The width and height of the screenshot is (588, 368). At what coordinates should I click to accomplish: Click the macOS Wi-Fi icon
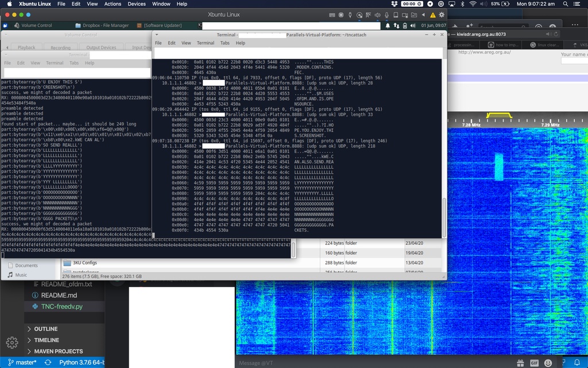tap(473, 4)
